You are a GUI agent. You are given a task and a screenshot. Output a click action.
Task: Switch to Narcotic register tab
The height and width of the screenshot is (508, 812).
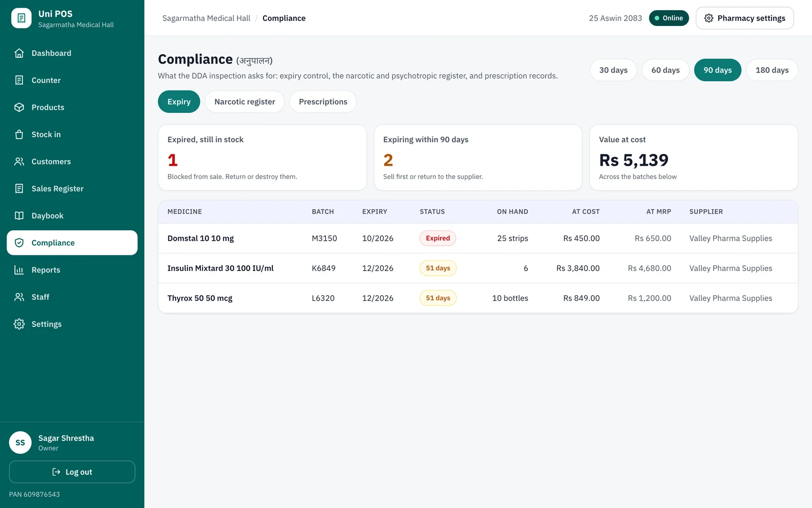245,102
